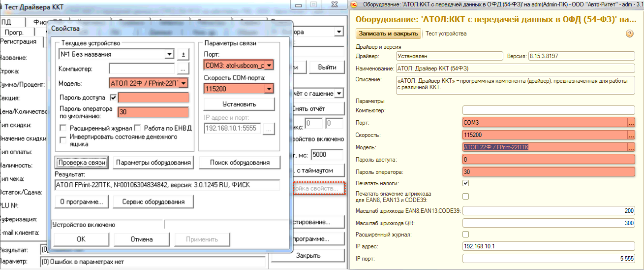Expand the Скорость COM-порта dropdown
644x270 pixels.
[x=269, y=89]
